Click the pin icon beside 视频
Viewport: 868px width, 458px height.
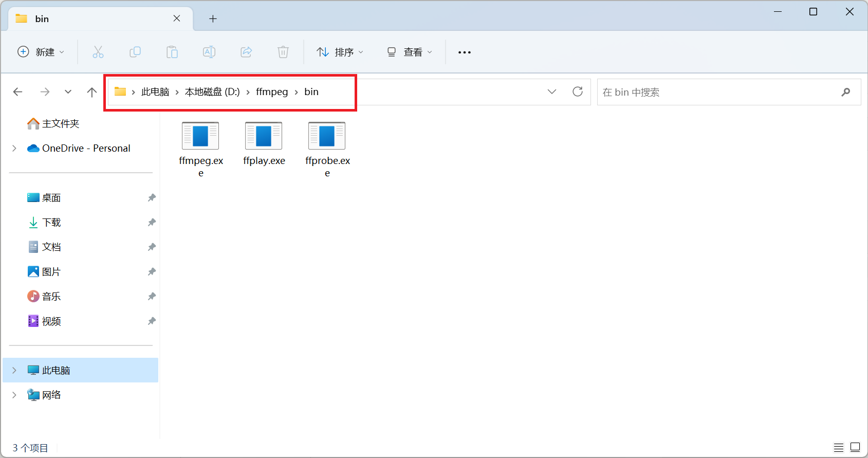coord(152,321)
